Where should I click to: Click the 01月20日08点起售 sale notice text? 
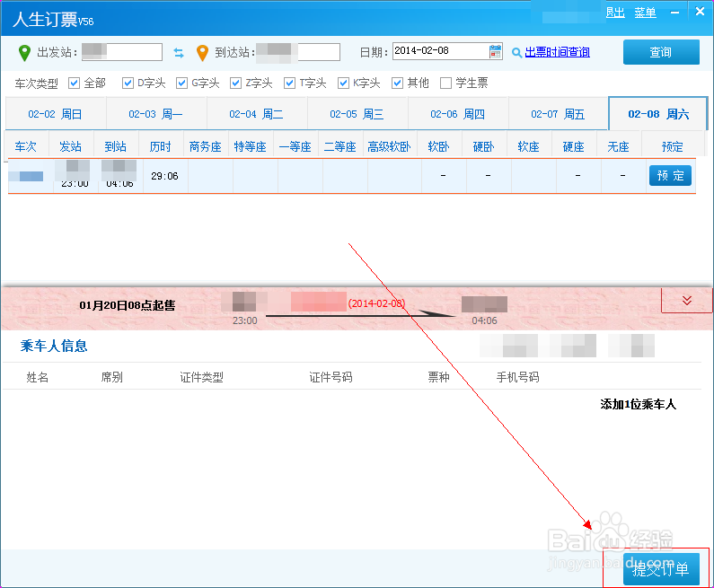point(127,305)
